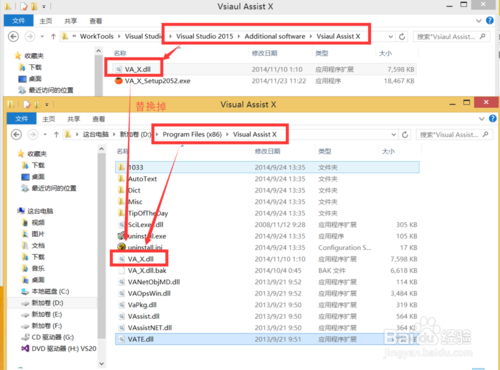The image size is (500, 370).
Task: Click sidebar scroll down arrow in Visual Assist X
Action: coord(102,364)
